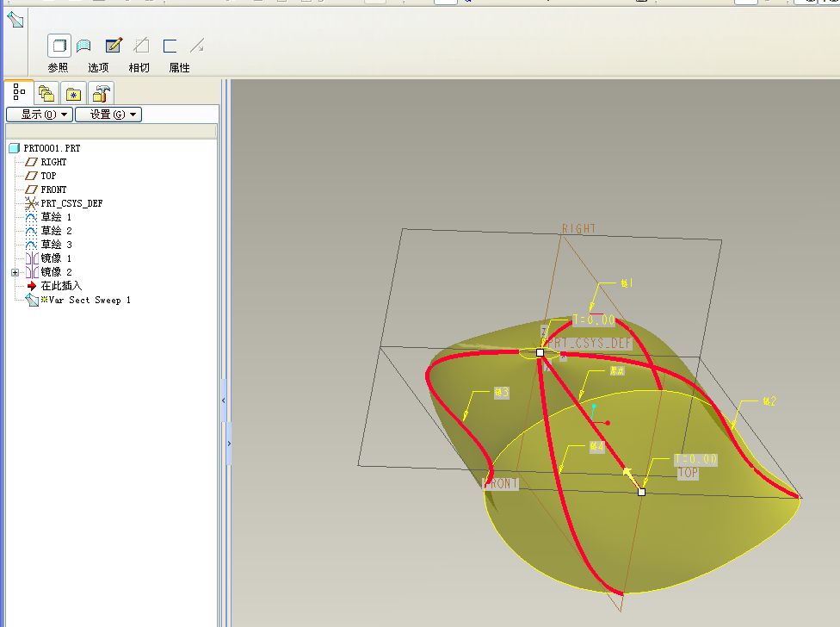
Task: Open the 设置 dropdown
Action: [x=108, y=115]
